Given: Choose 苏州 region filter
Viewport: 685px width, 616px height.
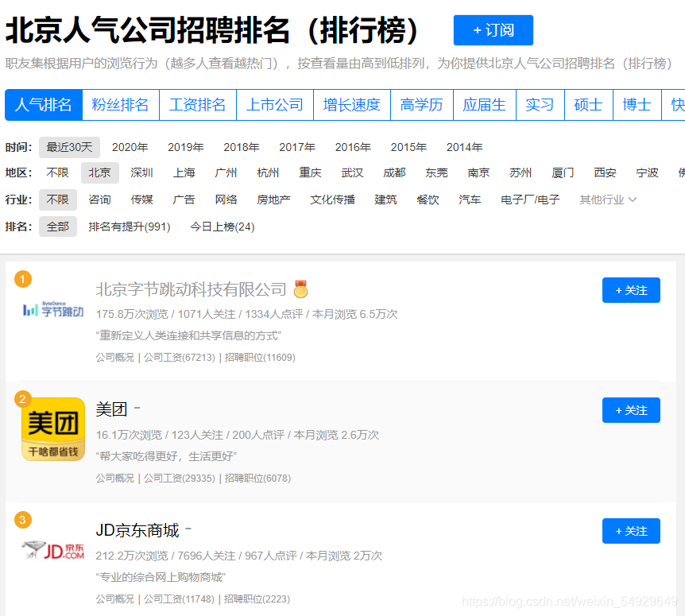Looking at the screenshot, I should coord(521,172).
